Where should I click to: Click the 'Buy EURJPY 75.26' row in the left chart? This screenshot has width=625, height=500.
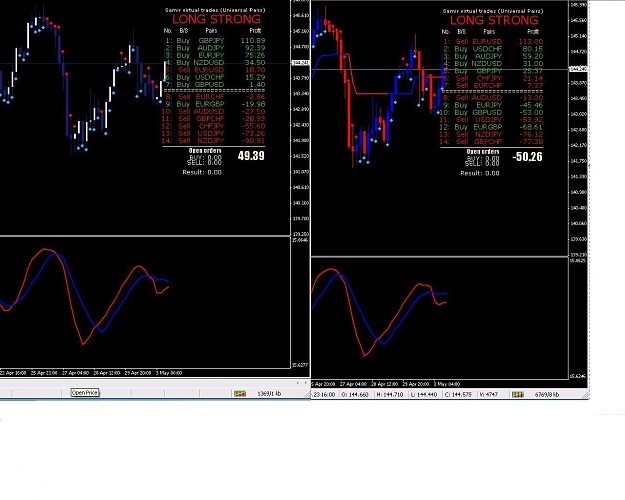coord(215,55)
